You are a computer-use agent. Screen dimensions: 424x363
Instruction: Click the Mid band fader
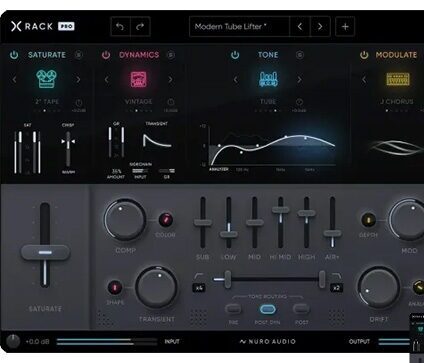tap(254, 223)
